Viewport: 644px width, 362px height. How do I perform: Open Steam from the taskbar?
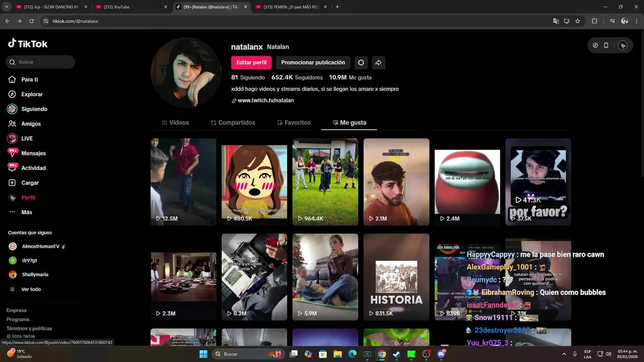coord(396,354)
